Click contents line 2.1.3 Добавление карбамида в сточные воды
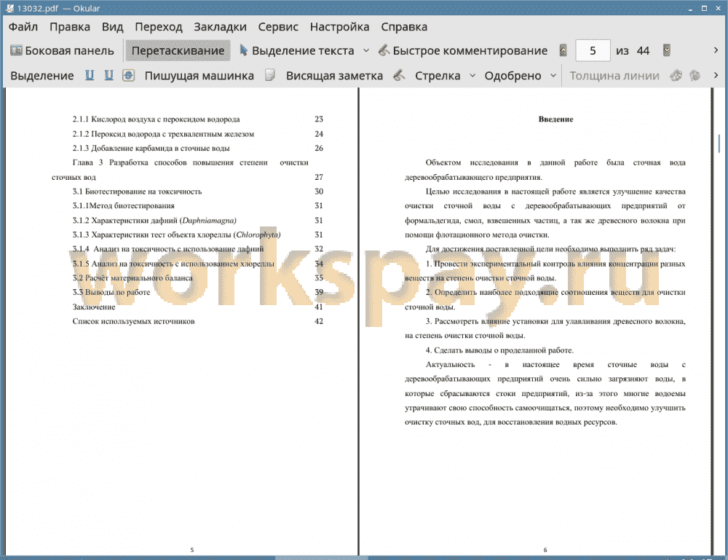Viewport: 728px width, 560px height. 151,148
